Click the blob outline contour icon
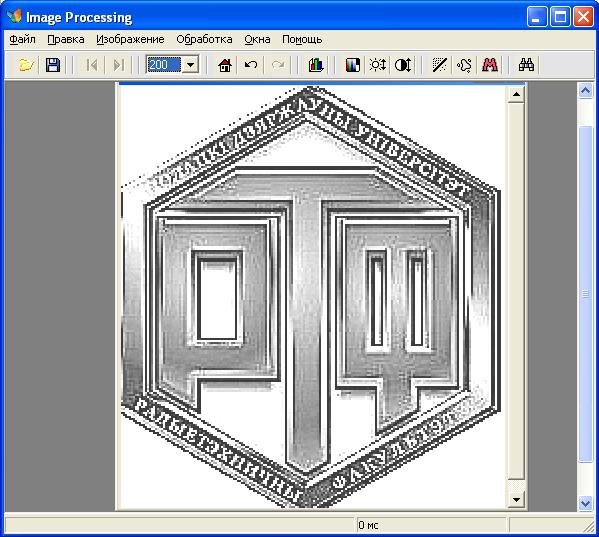599x537 pixels. click(x=465, y=65)
